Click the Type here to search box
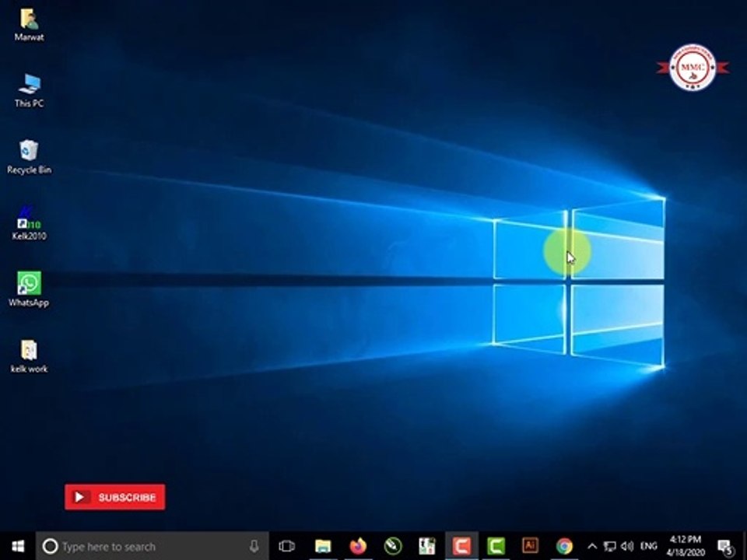Viewport: 747px width, 560px height. click(153, 546)
